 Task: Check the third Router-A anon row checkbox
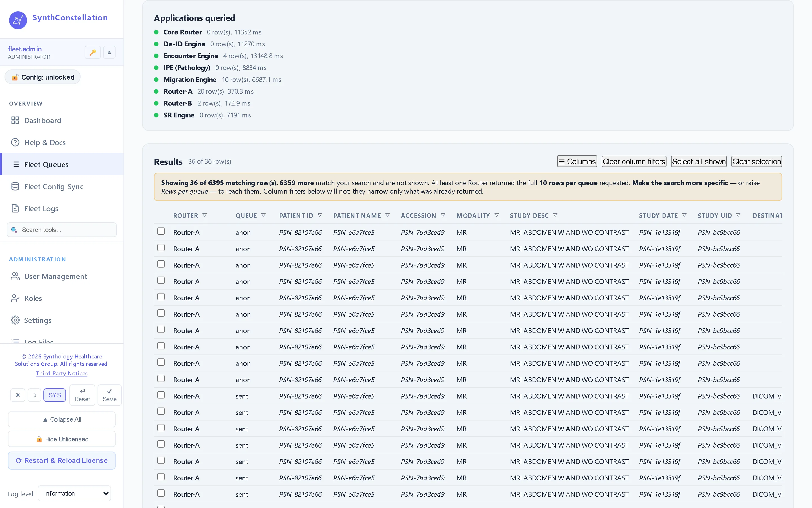161,264
